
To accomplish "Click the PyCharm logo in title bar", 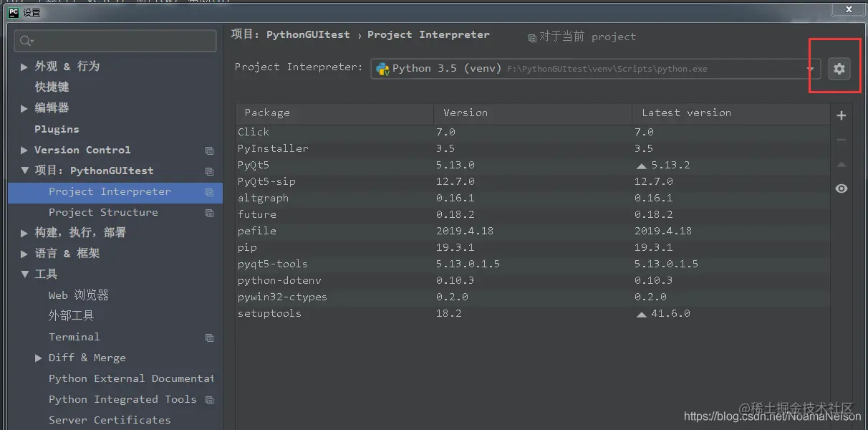I will pyautogui.click(x=13, y=12).
